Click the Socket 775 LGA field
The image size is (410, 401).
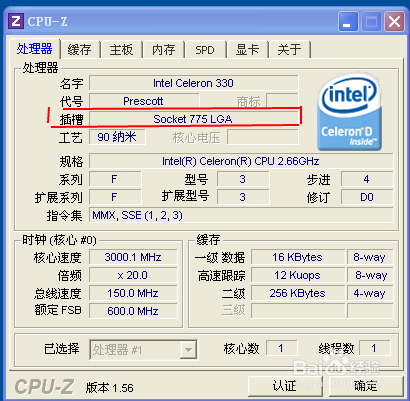click(194, 119)
